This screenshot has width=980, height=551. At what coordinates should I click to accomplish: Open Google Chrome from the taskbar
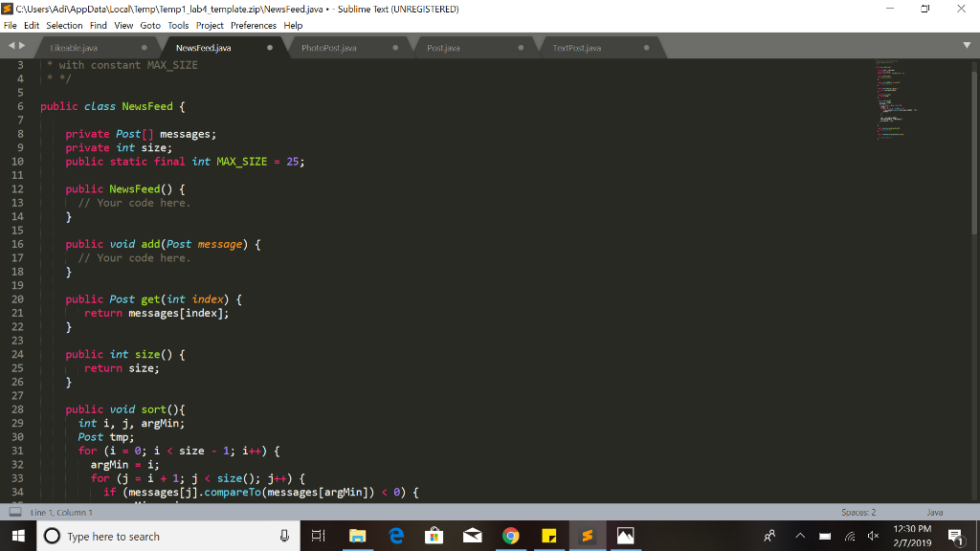pos(511,536)
